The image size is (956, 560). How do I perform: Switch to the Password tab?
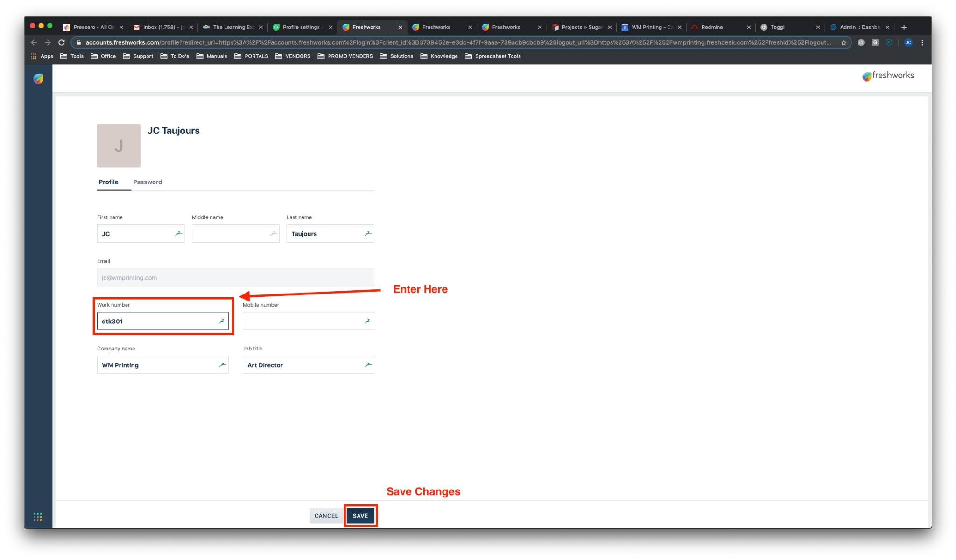pyautogui.click(x=148, y=182)
